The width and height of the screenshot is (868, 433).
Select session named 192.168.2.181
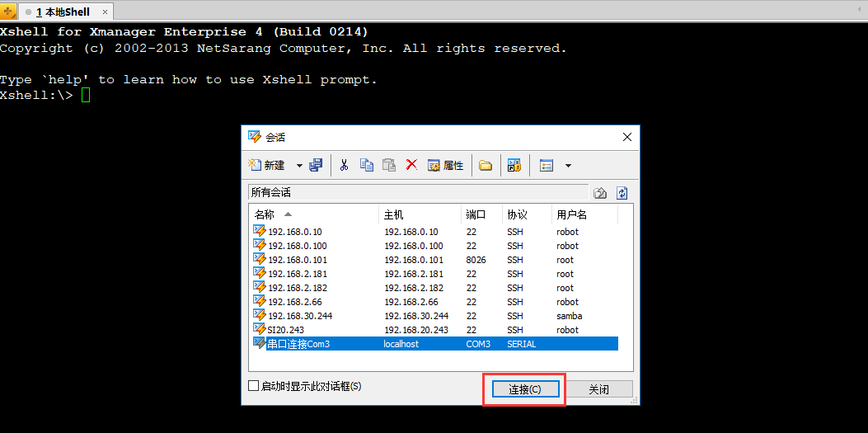[x=298, y=274]
